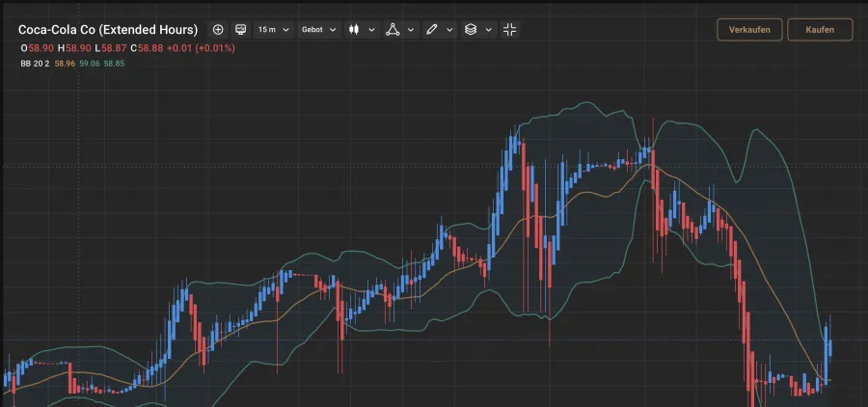Viewport: 868px width, 407px height.
Task: Expand the chart type chevron next to candlesticks
Action: pos(372,30)
